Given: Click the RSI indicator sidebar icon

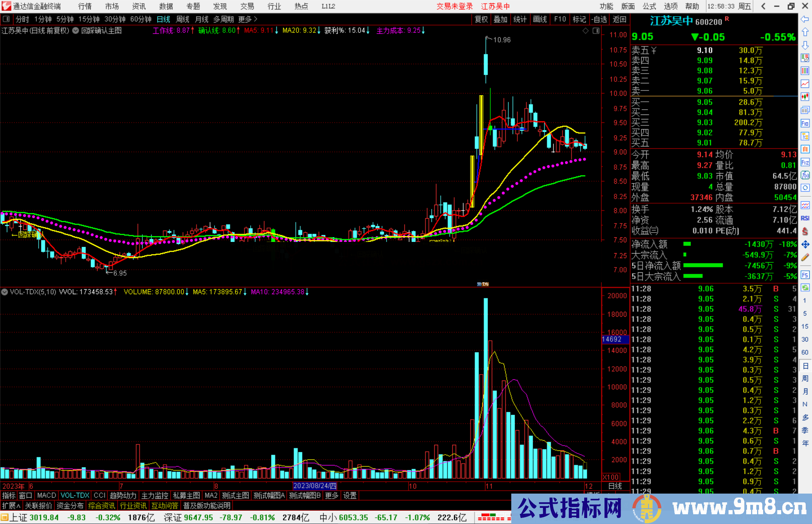Looking at the screenshot, I should pyautogui.click(x=805, y=218).
